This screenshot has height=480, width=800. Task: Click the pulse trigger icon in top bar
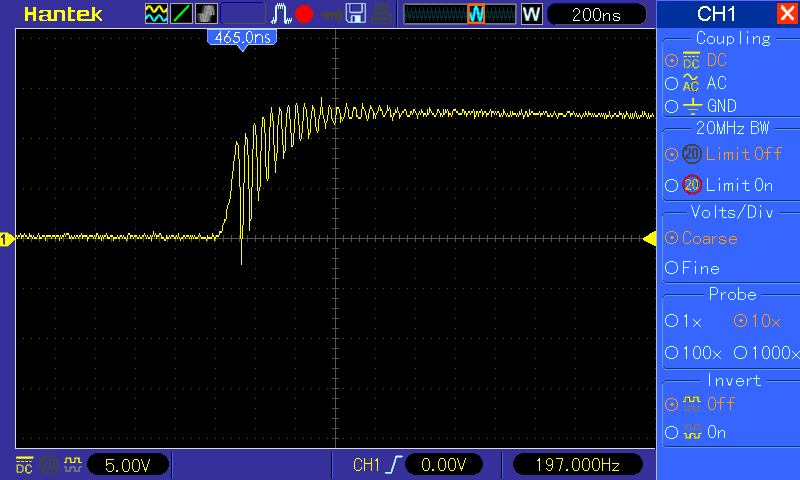[x=281, y=14]
